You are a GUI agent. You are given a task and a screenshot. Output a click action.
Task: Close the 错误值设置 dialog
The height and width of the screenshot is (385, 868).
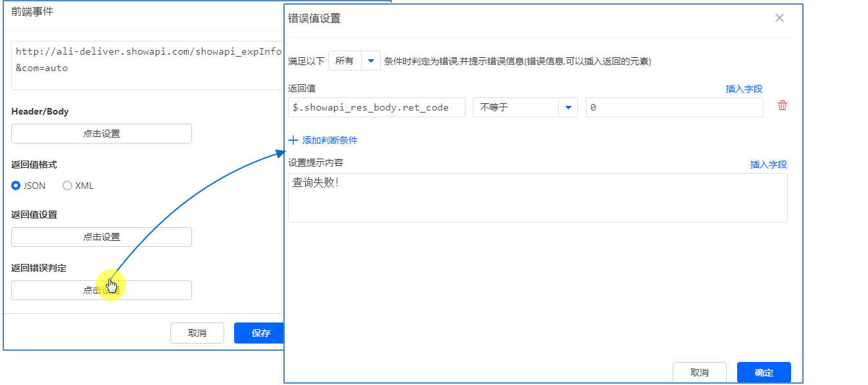[779, 18]
